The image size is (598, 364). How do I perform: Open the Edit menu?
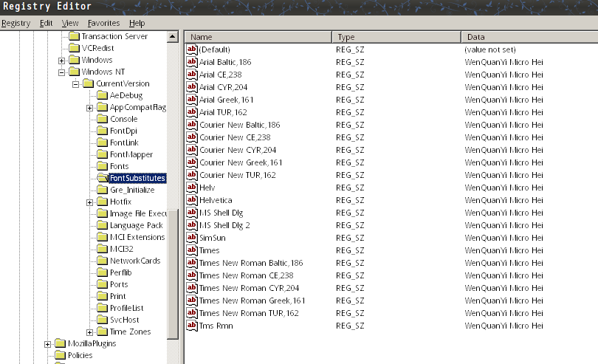point(47,24)
